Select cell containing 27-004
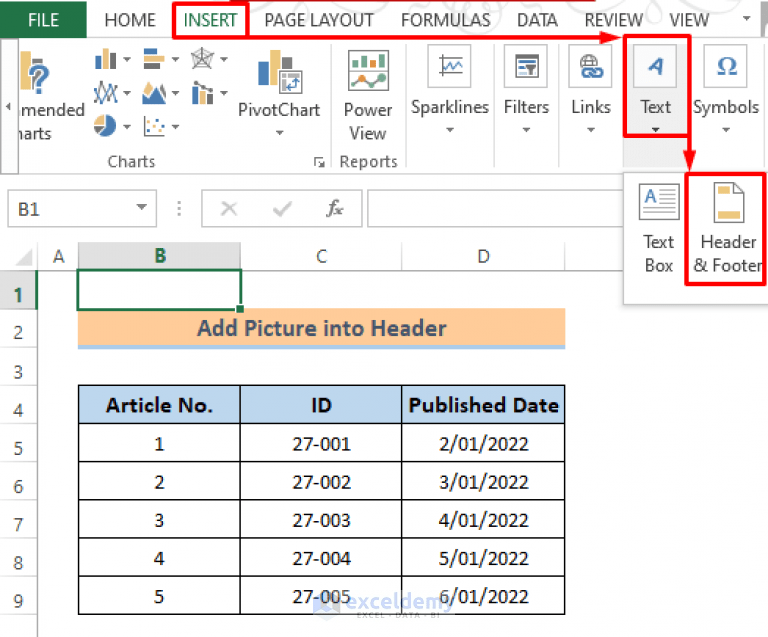This screenshot has width=768, height=637. pos(321,558)
